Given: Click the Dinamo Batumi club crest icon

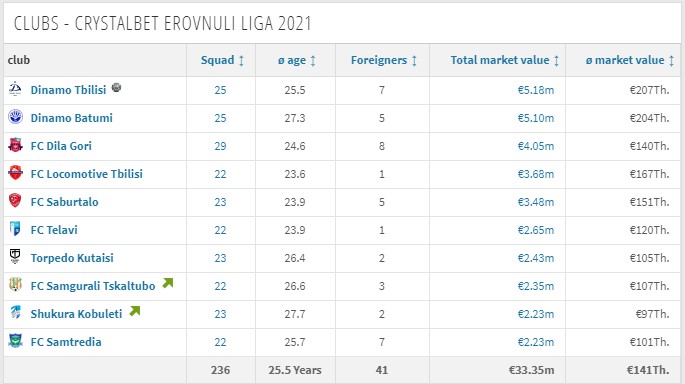Looking at the screenshot, I should 15,117.
